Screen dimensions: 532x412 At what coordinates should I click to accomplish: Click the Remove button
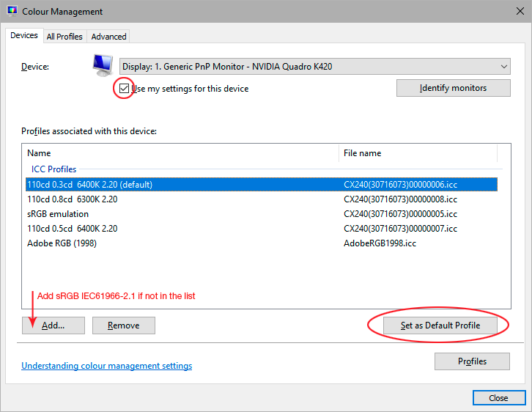tap(123, 325)
